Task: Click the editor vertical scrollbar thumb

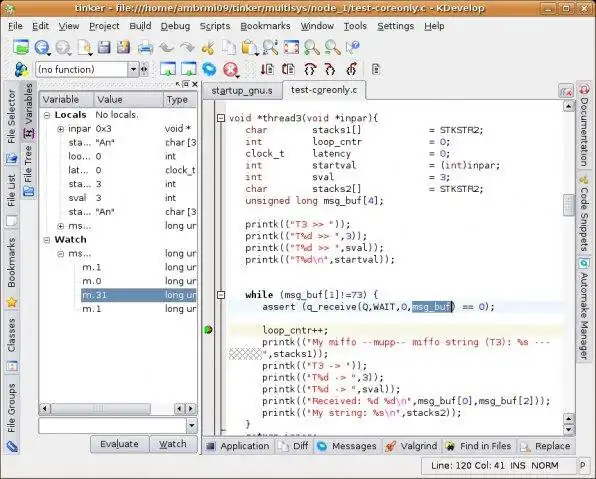Action: pyautogui.click(x=569, y=205)
